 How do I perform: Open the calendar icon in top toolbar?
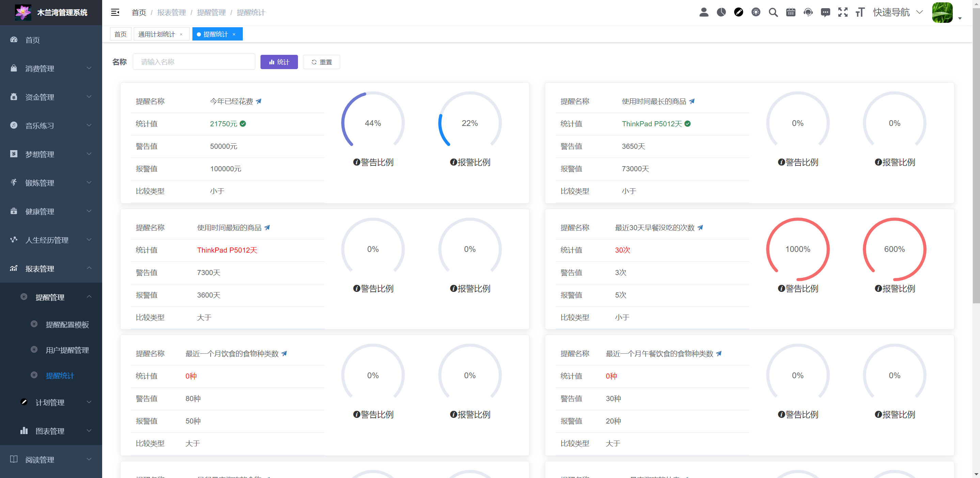pyautogui.click(x=791, y=12)
